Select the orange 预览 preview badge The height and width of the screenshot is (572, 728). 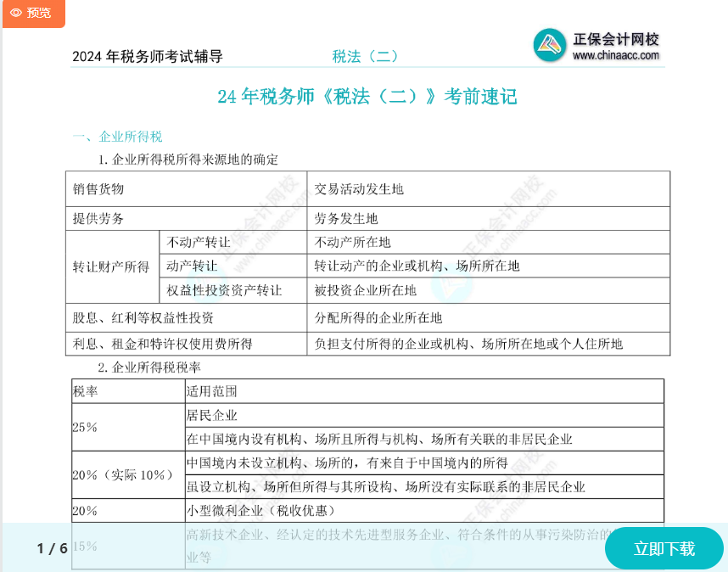(33, 14)
